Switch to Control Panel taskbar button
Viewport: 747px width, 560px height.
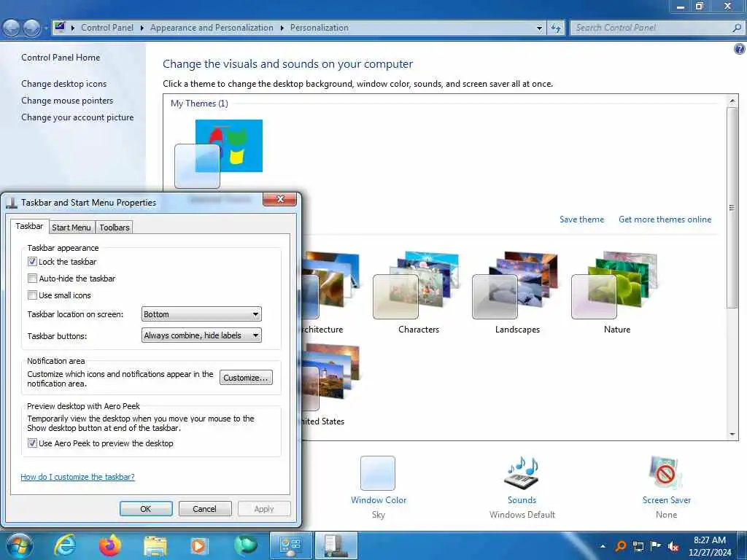pos(290,545)
